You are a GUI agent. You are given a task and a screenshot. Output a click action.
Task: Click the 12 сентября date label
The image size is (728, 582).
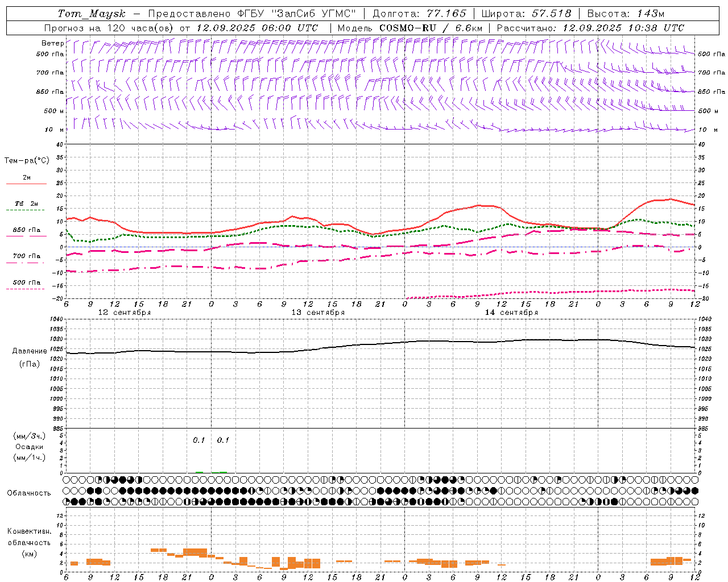coord(125,313)
